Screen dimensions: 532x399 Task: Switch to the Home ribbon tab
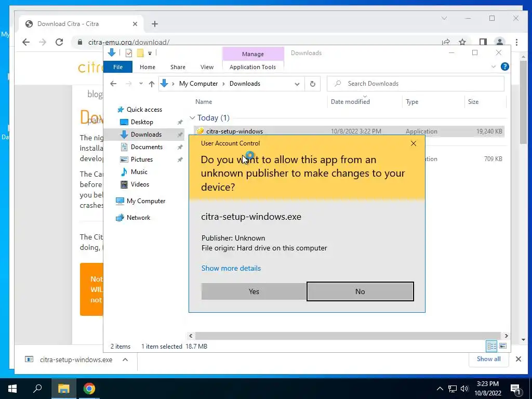(147, 67)
